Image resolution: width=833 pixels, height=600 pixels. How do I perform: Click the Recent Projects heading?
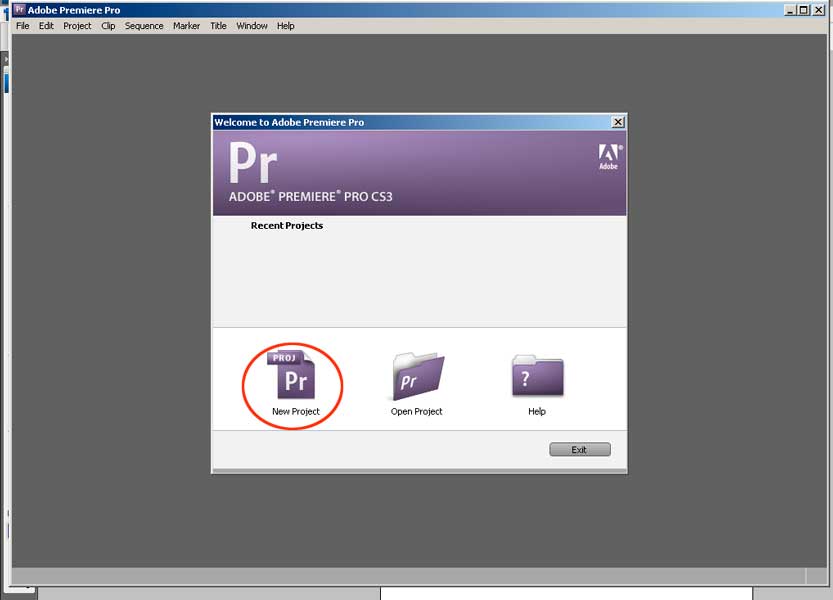pos(287,225)
